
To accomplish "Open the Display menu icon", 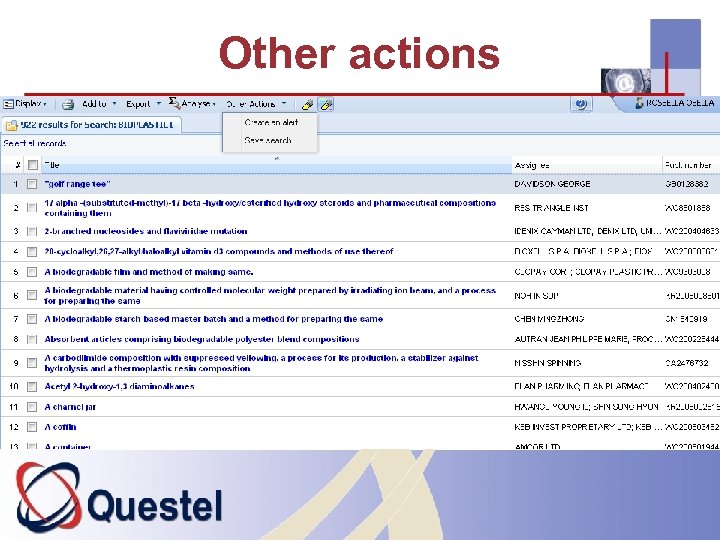I will (8, 104).
